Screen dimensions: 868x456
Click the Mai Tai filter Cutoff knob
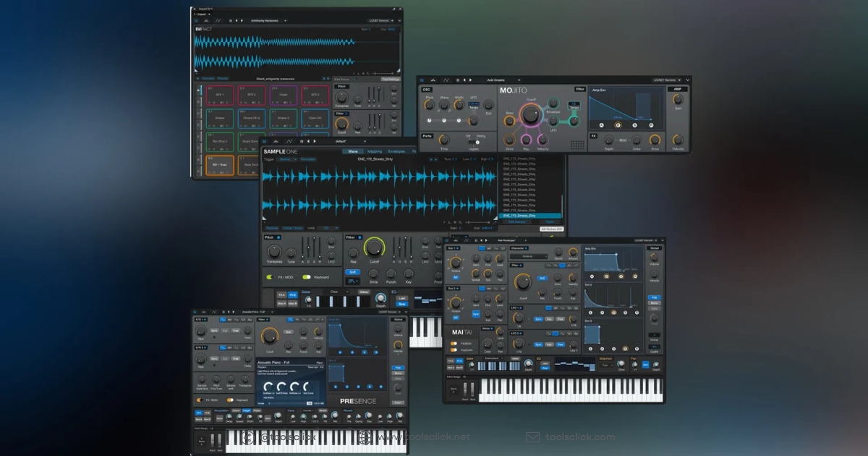(522, 282)
